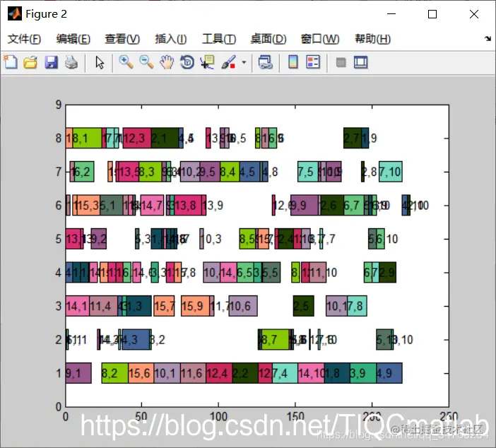Click the pink 14,7 bar on row 6
The height and width of the screenshot is (448, 496).
pos(152,206)
